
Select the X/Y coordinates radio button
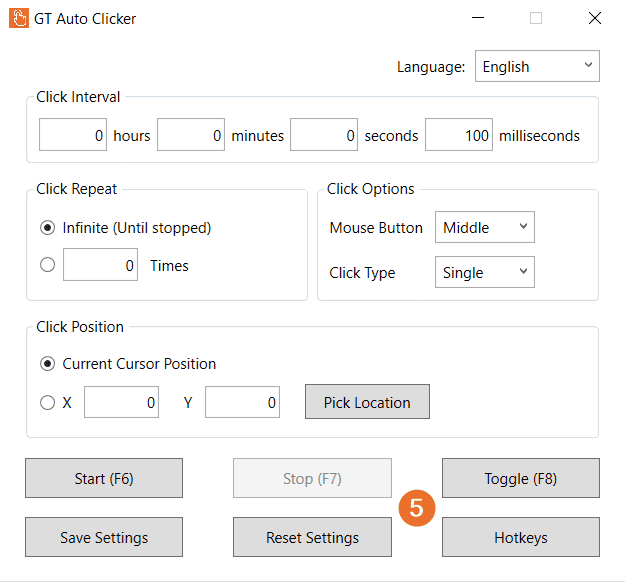point(47,403)
